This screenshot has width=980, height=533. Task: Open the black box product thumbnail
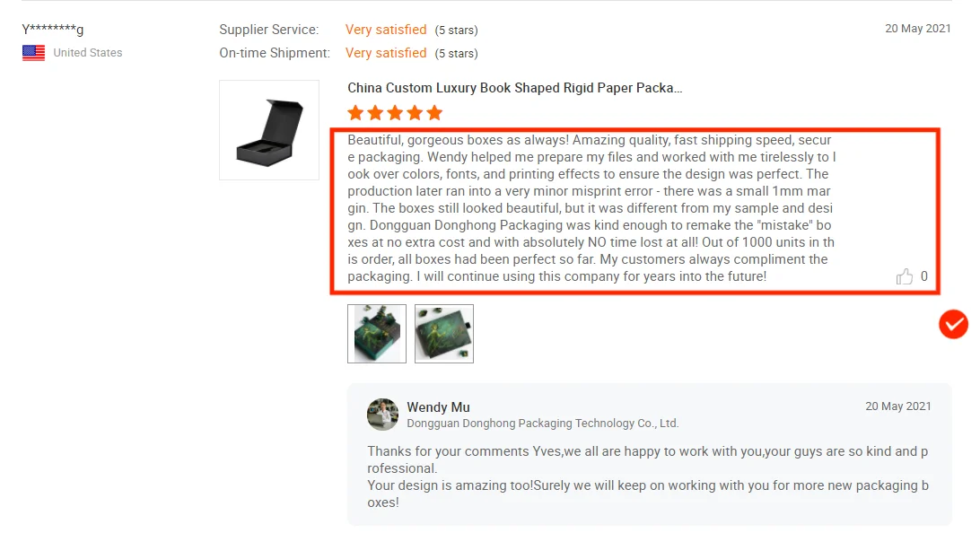coord(269,130)
